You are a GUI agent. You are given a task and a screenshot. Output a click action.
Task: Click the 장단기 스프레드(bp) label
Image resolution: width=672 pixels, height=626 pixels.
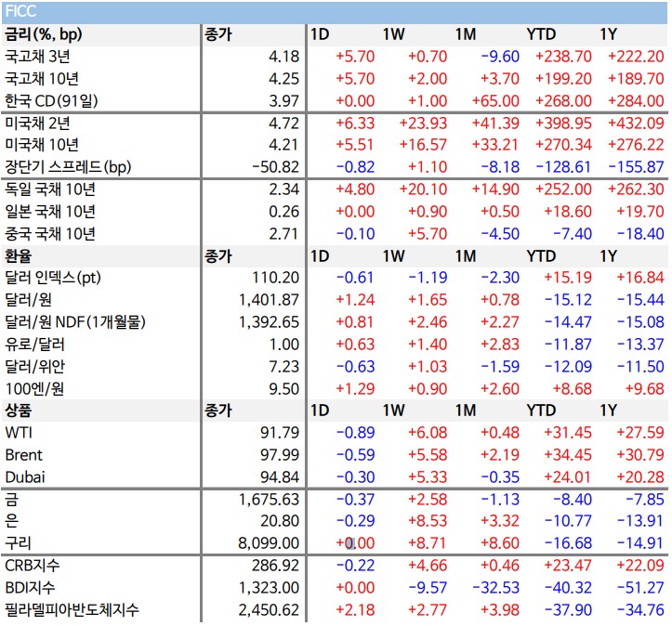(68, 167)
